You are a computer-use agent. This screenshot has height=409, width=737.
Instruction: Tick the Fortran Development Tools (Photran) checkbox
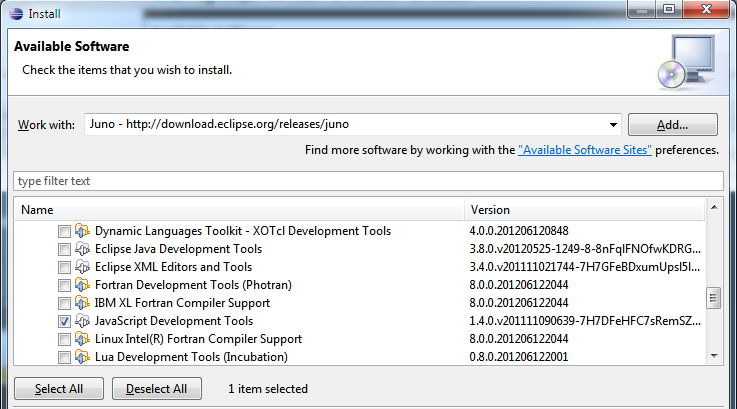pyautogui.click(x=64, y=285)
